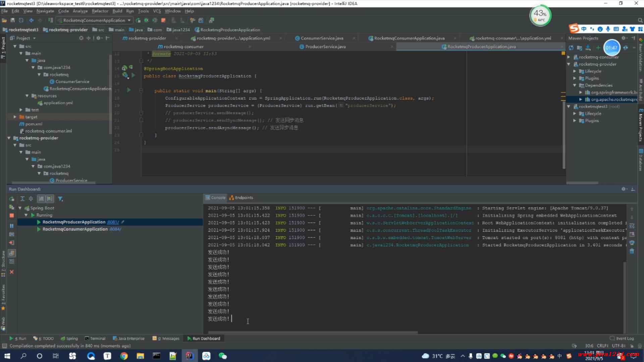Image resolution: width=644 pixels, height=362 pixels.
Task: Open Messages tool window button
Action: pyautogui.click(x=166, y=339)
